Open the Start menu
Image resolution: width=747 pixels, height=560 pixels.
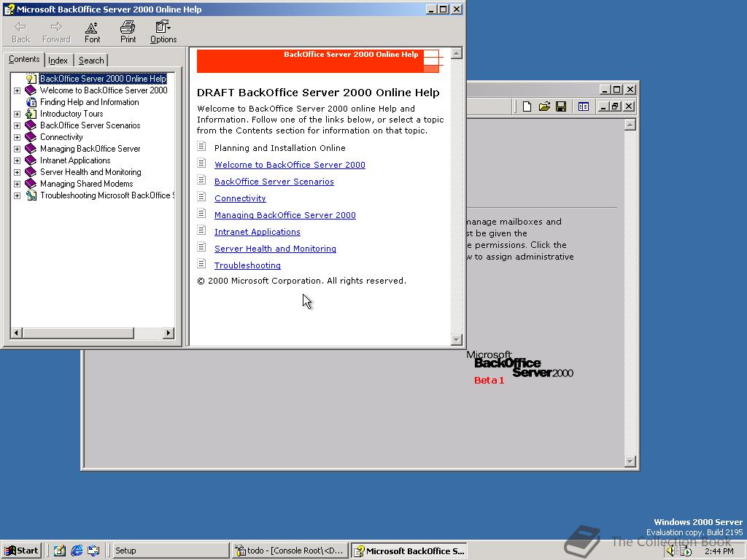coord(21,551)
